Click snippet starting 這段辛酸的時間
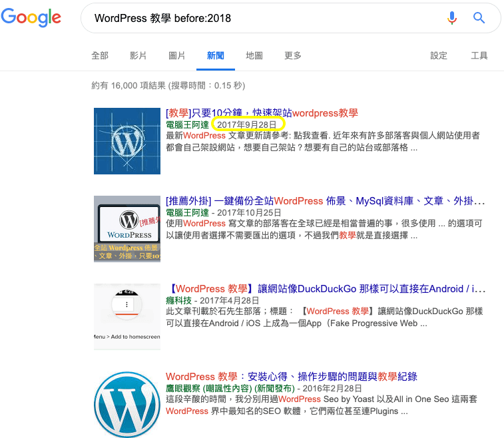Screen dimensions: 504x438 coord(322,405)
